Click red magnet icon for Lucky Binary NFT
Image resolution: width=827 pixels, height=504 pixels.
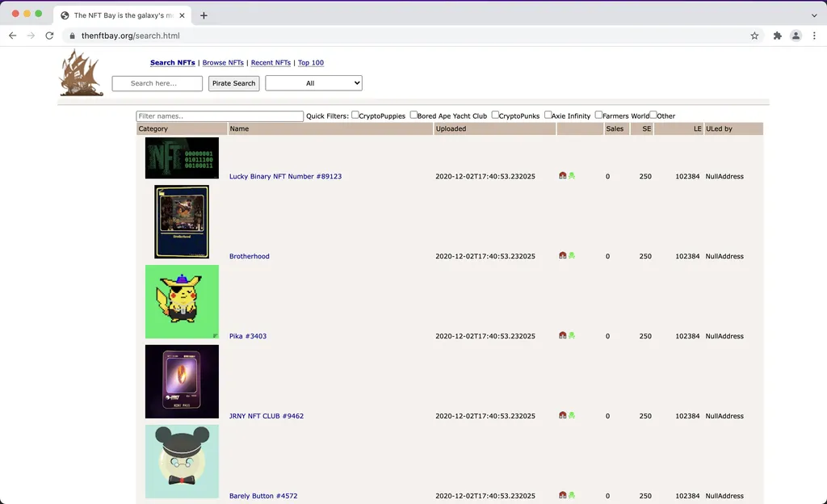563,175
